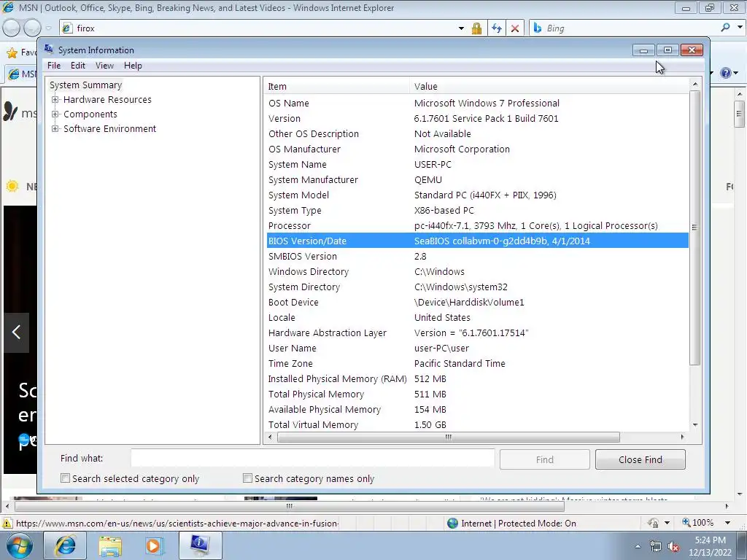Click the MSN carousel previous arrow
This screenshot has width=747, height=560.
click(x=16, y=332)
